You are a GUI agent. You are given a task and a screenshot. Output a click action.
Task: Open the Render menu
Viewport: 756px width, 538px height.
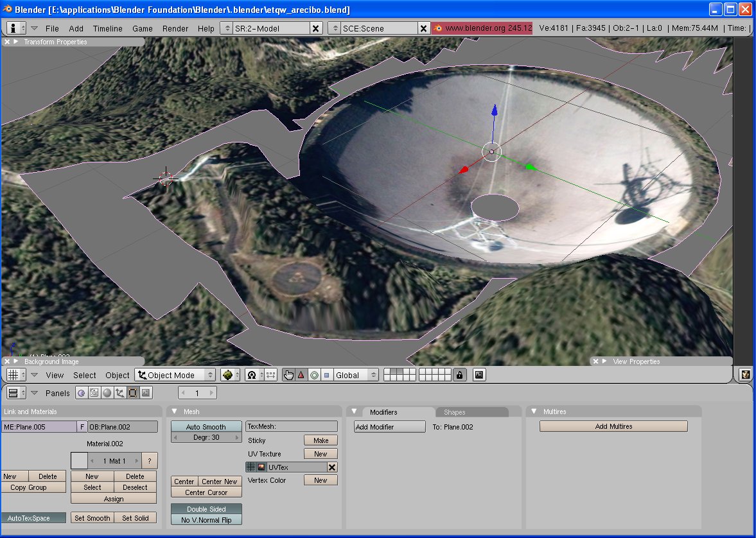click(x=175, y=28)
